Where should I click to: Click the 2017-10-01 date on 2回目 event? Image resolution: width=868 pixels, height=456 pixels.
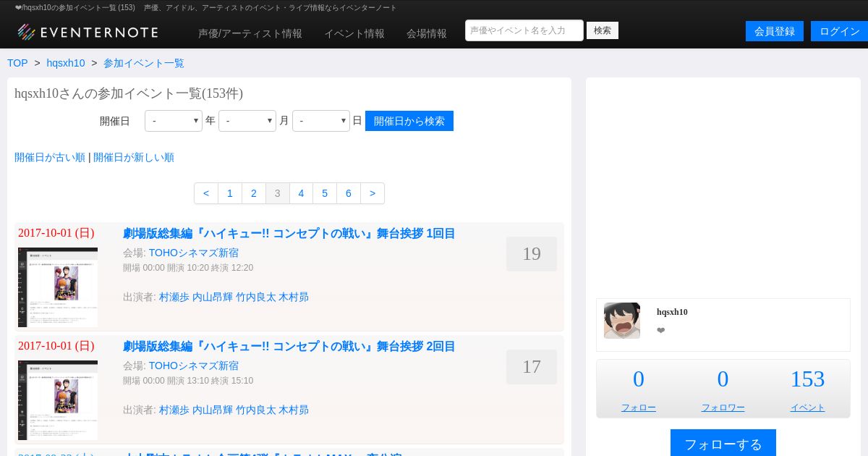tap(56, 346)
